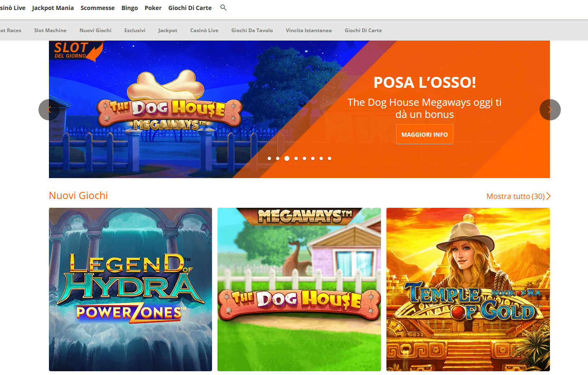Open Temple of Gold game tile
The image size is (588, 375).
coord(468,289)
